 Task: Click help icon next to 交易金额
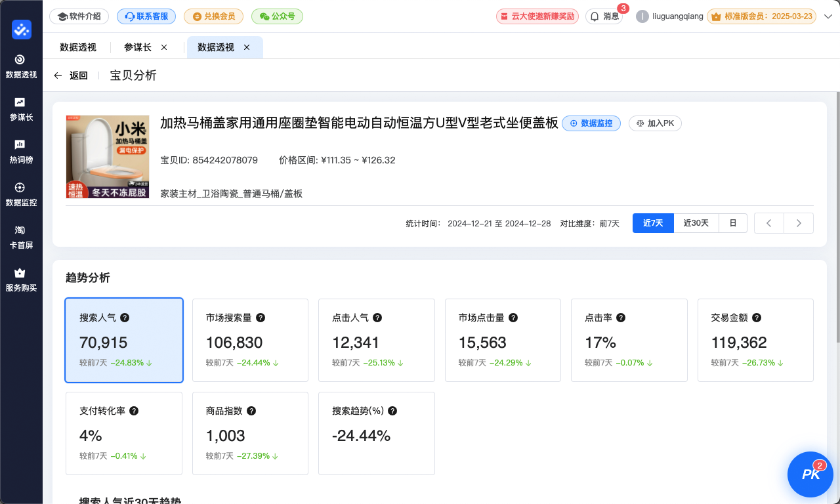[x=757, y=318]
